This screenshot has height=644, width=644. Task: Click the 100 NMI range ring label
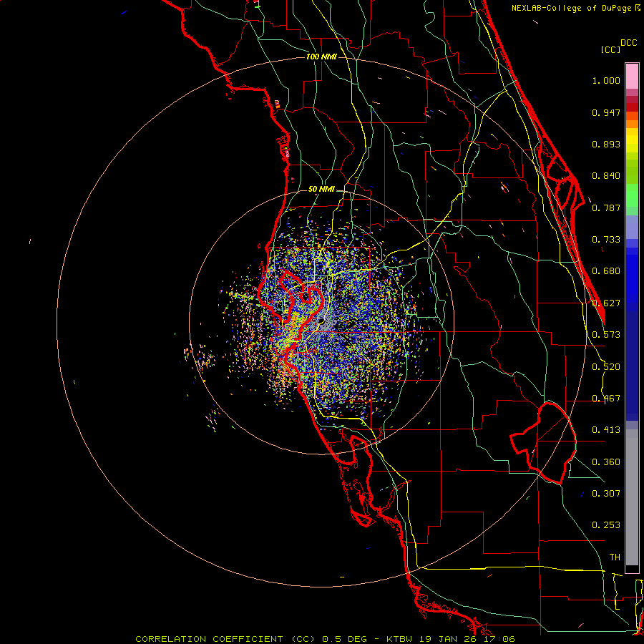coord(321,57)
